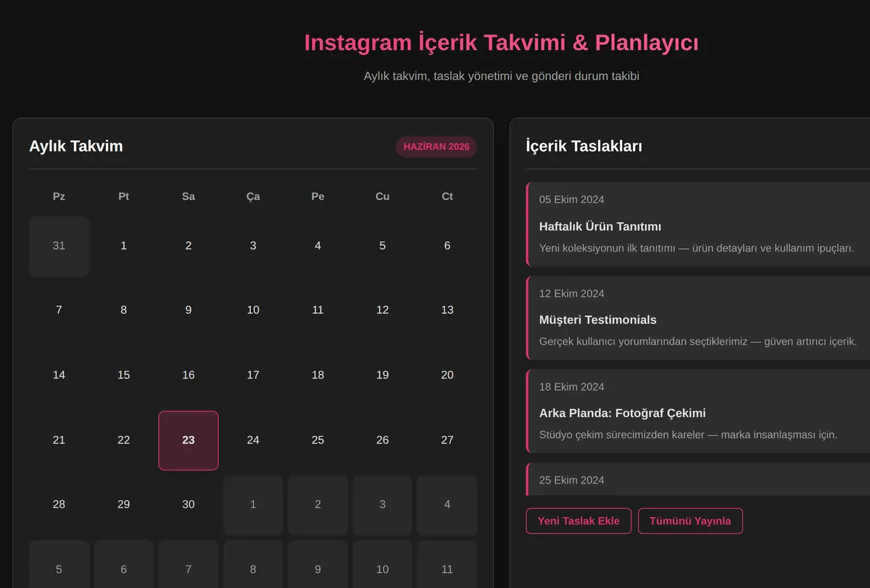Select June day 25 in calendar
Viewport: 870px width, 588px height.
pos(318,440)
